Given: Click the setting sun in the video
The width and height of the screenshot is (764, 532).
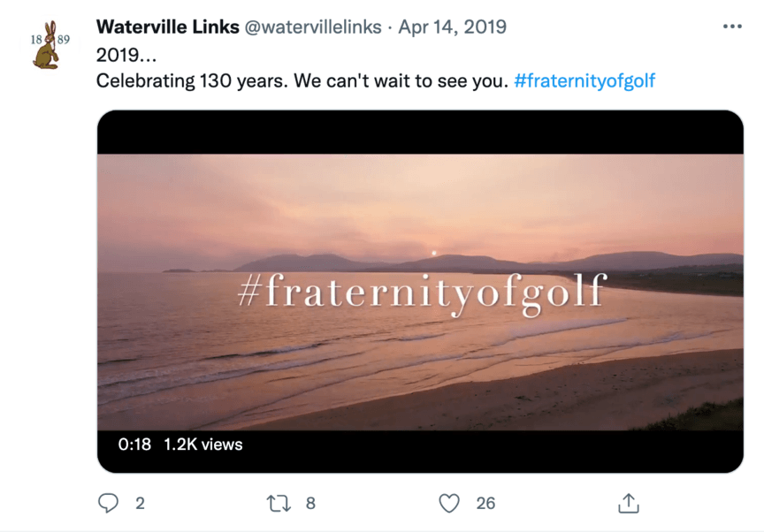Looking at the screenshot, I should 433,253.
